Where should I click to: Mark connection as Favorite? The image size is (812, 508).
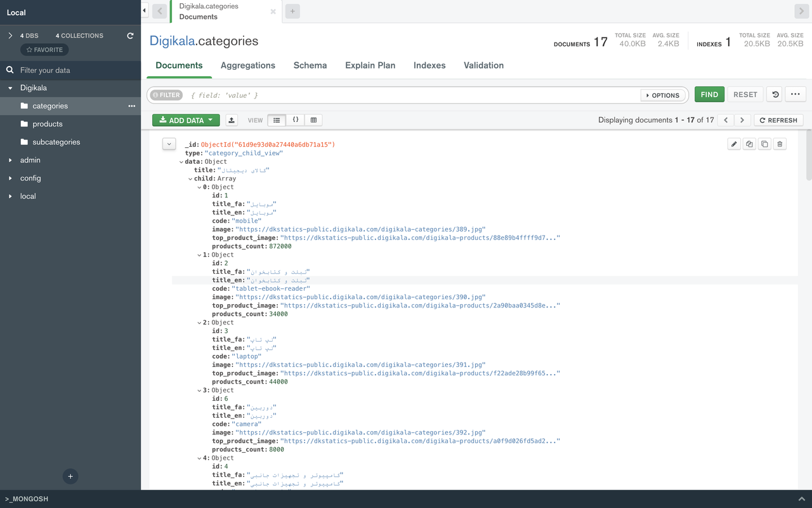pyautogui.click(x=44, y=50)
